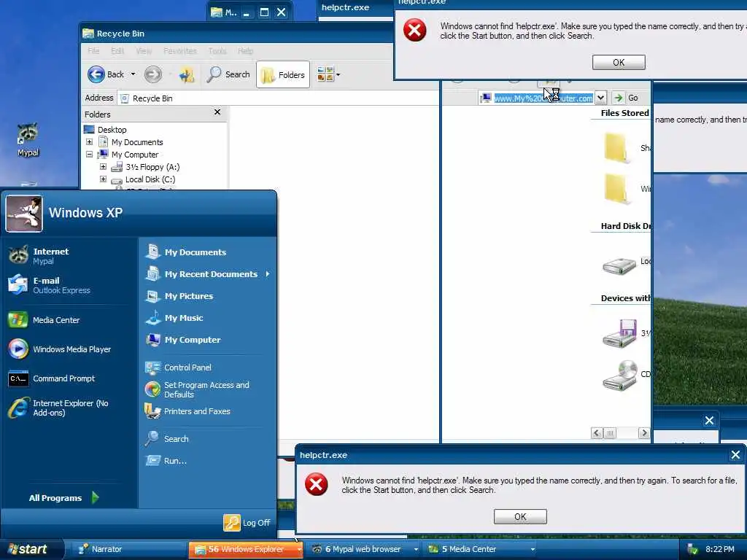Image resolution: width=747 pixels, height=560 pixels.
Task: Close the lower helpctr.exe dialog
Action: click(x=735, y=455)
